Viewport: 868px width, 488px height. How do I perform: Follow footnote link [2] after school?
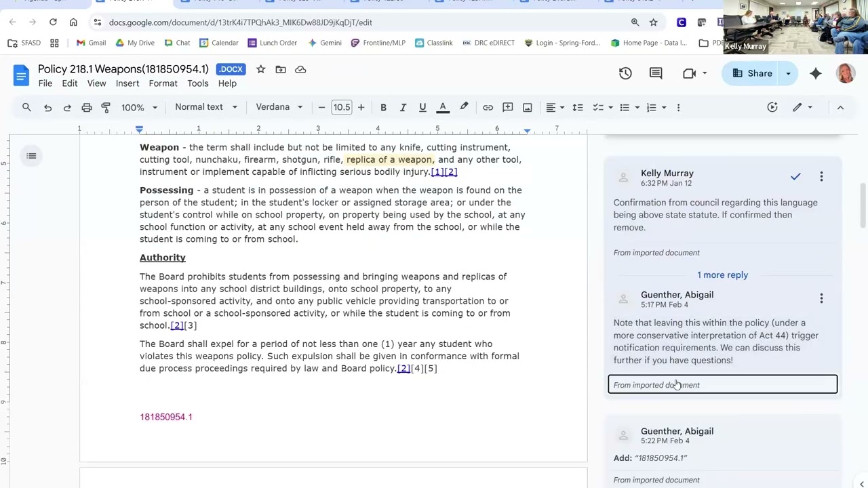tap(178, 325)
